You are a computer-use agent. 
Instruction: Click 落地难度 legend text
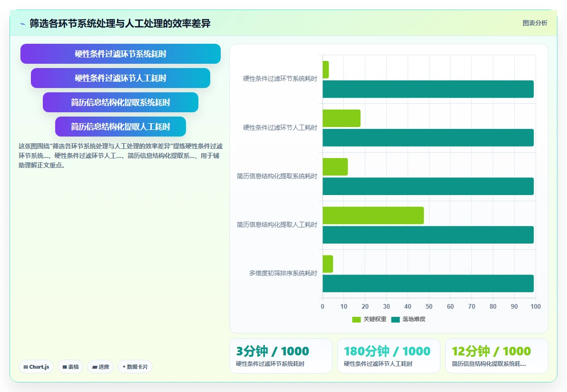click(x=414, y=319)
